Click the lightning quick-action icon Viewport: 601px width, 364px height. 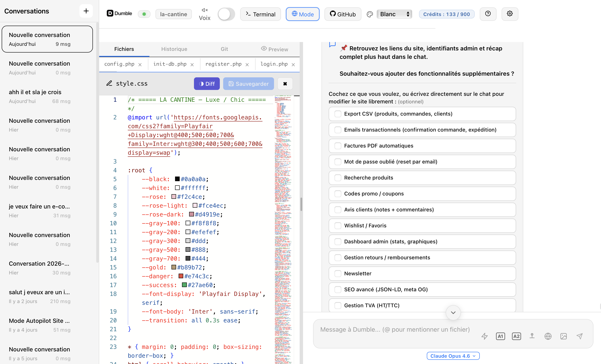click(484, 336)
